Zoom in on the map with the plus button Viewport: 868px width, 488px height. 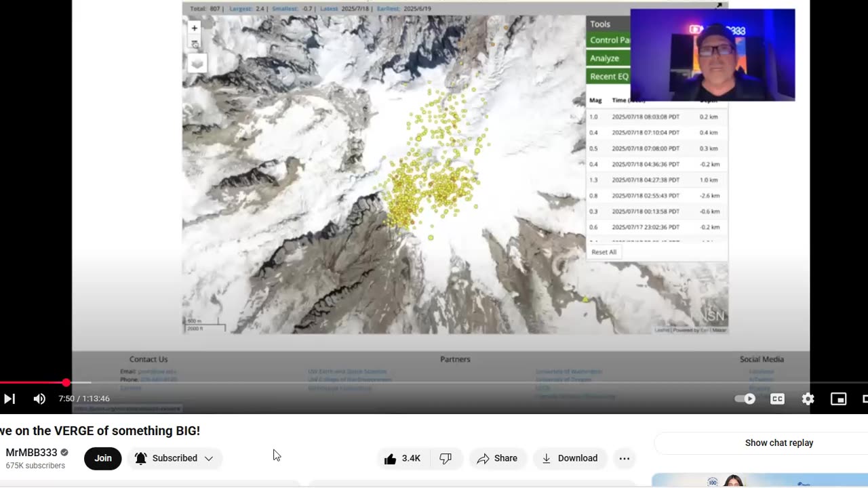click(194, 28)
